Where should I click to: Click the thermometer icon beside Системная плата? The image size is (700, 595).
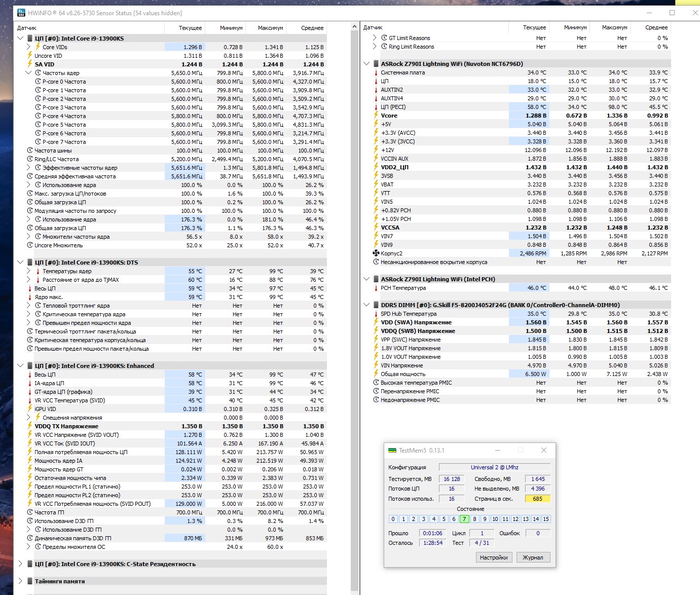[x=376, y=72]
